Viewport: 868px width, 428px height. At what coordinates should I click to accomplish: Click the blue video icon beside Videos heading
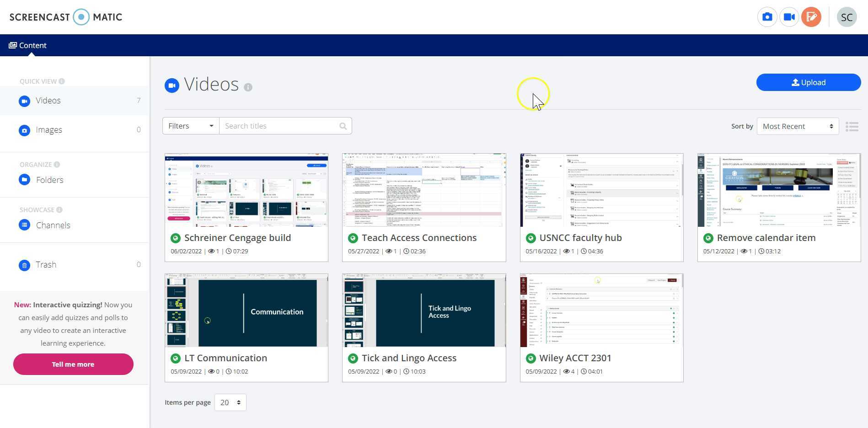click(x=172, y=86)
